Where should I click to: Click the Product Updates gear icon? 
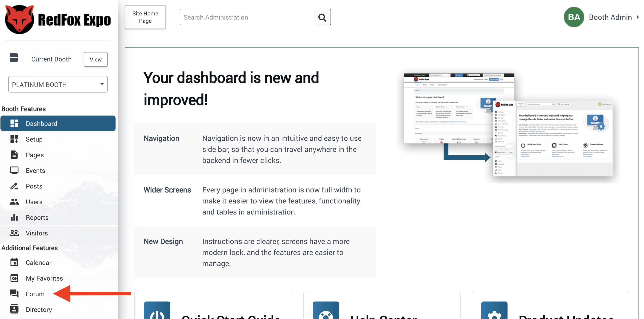click(x=494, y=310)
